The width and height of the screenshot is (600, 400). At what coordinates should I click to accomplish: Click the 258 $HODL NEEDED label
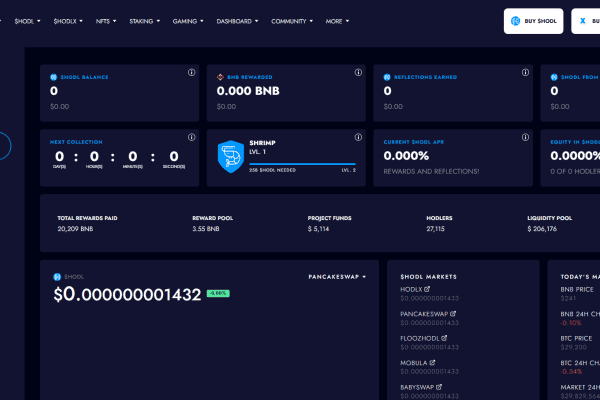click(x=272, y=170)
